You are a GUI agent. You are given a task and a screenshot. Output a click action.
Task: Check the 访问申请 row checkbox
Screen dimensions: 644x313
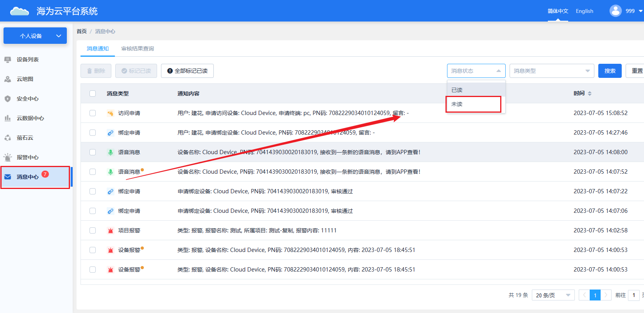[x=93, y=113]
